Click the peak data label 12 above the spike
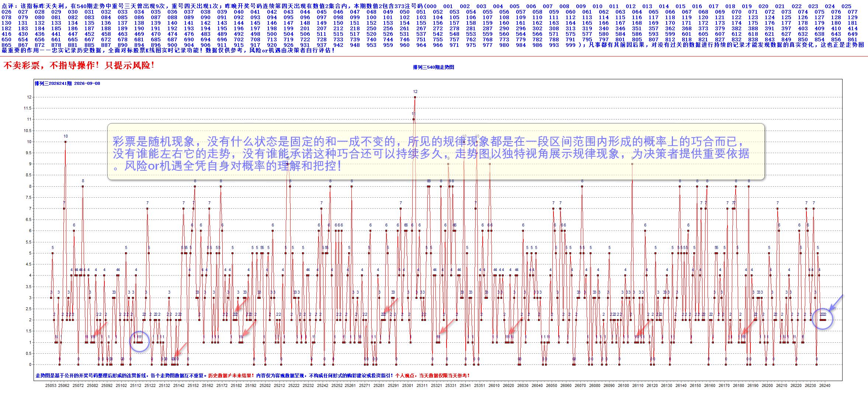This screenshot has height=398, width=868. click(415, 91)
